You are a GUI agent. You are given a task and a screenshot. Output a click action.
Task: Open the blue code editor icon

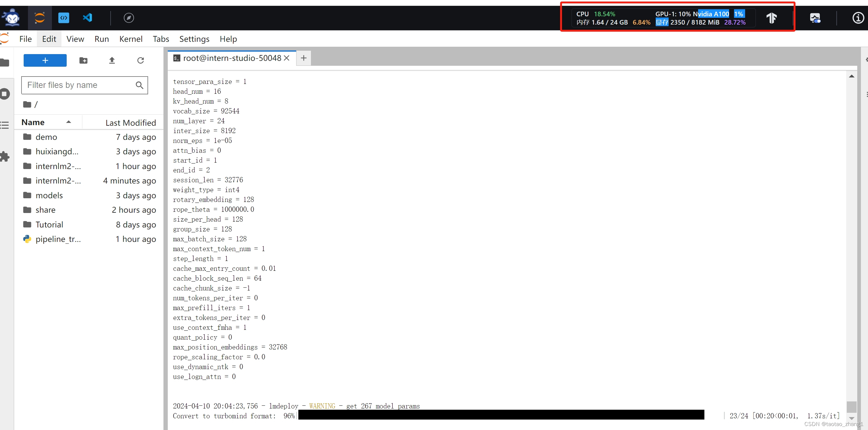[x=64, y=18]
